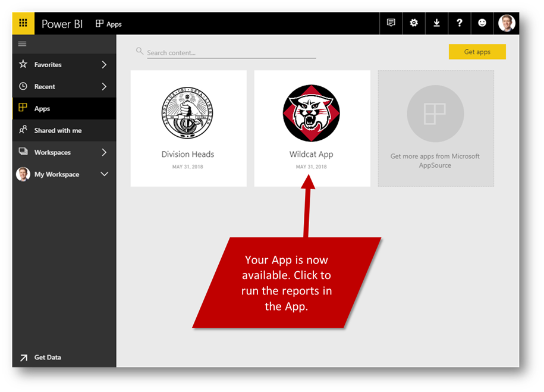Collapse the My Workspace chevron
Image resolution: width=544 pixels, height=392 pixels.
point(105,174)
